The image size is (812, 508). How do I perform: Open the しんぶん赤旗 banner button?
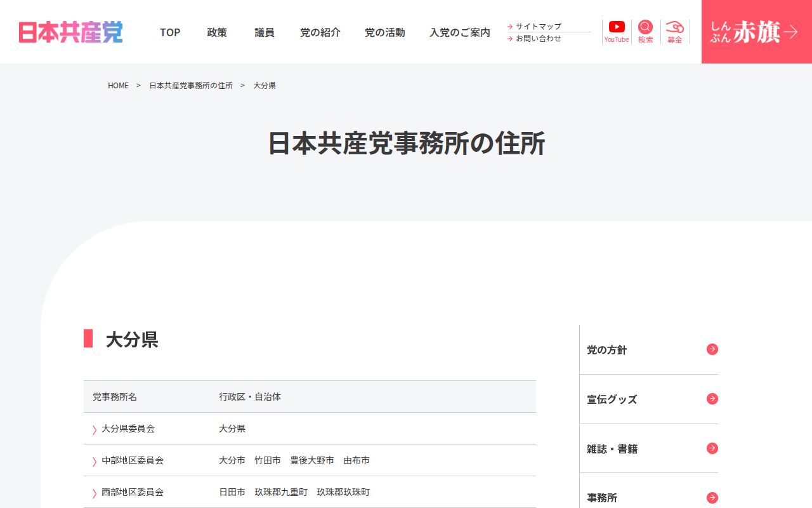[757, 32]
